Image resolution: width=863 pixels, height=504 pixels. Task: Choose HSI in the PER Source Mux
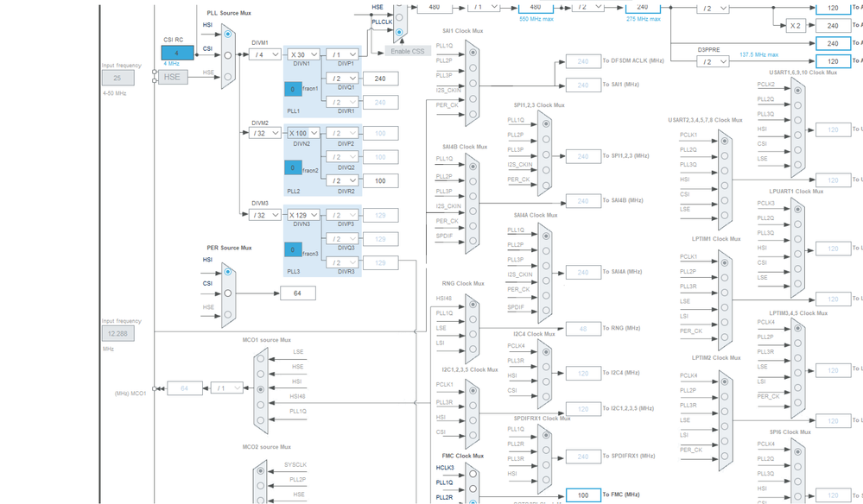(228, 272)
